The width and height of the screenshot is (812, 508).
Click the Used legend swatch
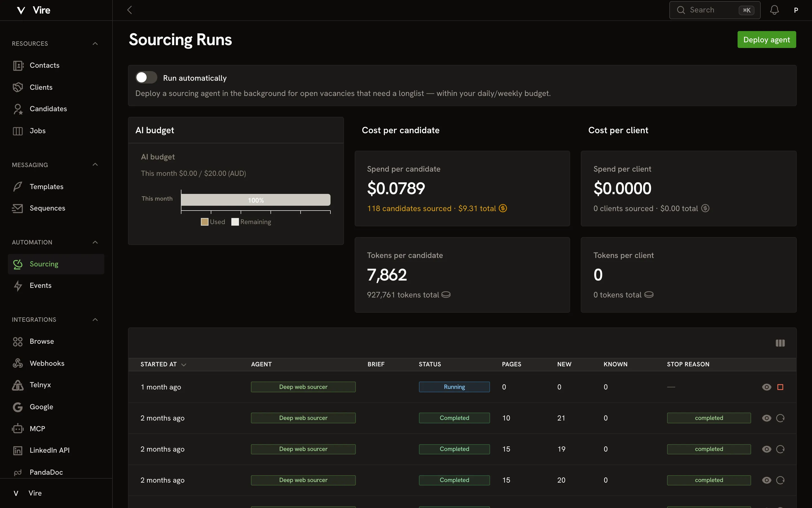click(x=204, y=222)
